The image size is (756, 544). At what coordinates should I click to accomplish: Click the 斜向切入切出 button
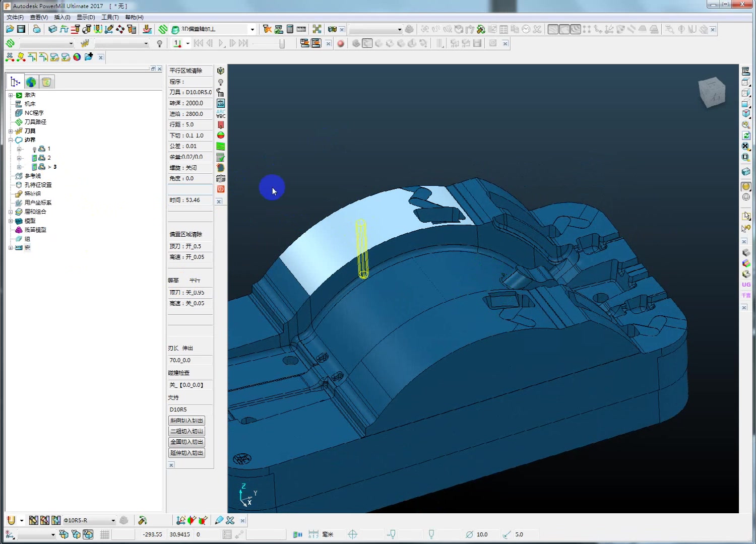(186, 421)
